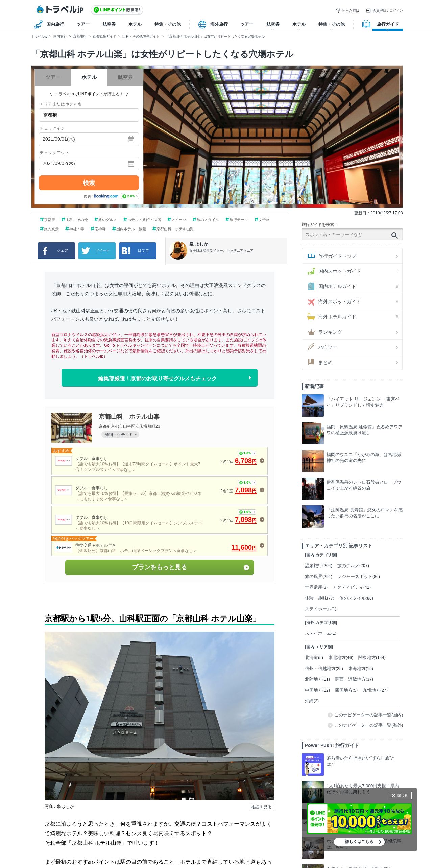
Task: Open 伊香保温泉のレトロ石段街 article link
Action: pyautogui.click(x=363, y=485)
